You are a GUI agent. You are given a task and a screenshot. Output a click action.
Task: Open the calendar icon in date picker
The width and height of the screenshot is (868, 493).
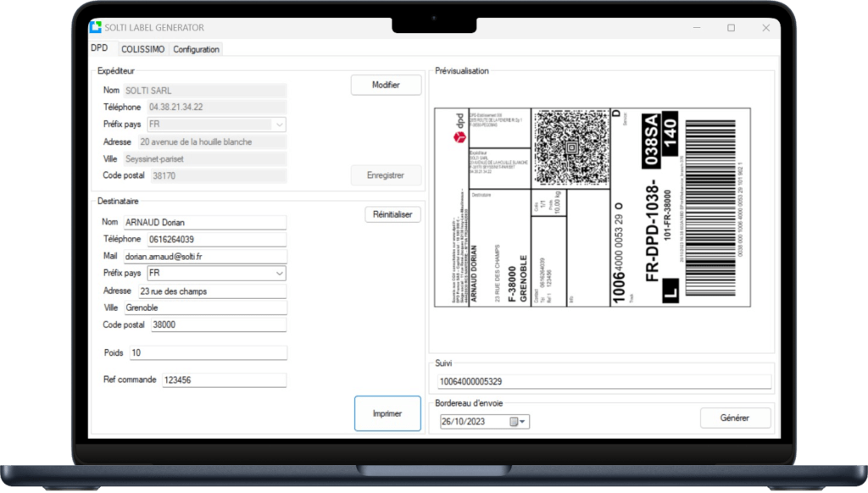514,421
